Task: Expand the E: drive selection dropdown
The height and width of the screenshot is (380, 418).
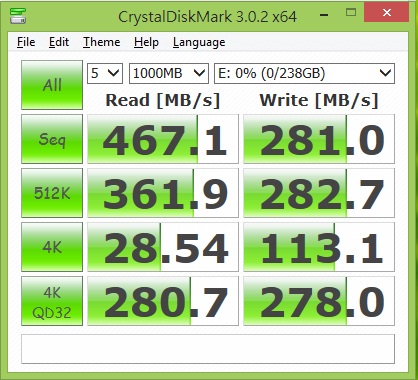Action: pos(304,73)
